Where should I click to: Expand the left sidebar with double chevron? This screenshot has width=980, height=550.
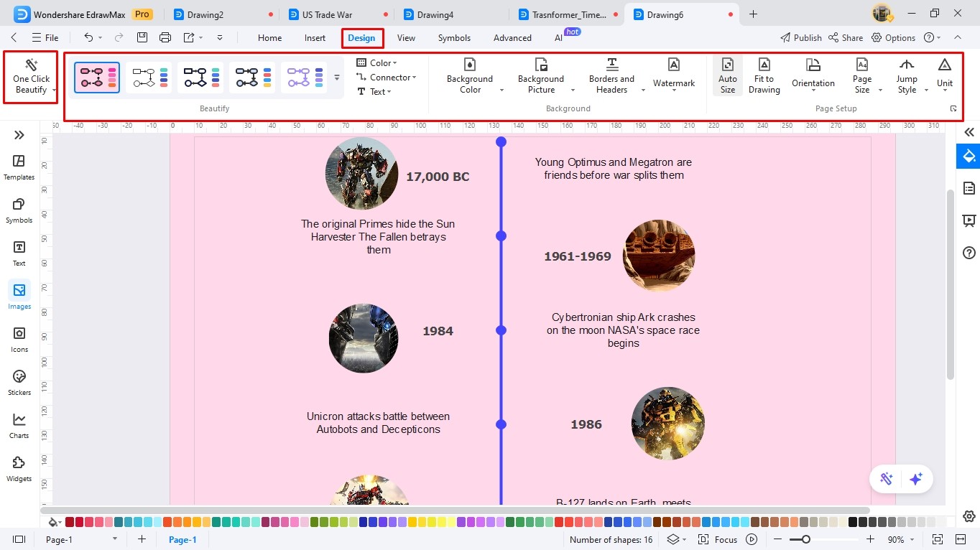[19, 135]
